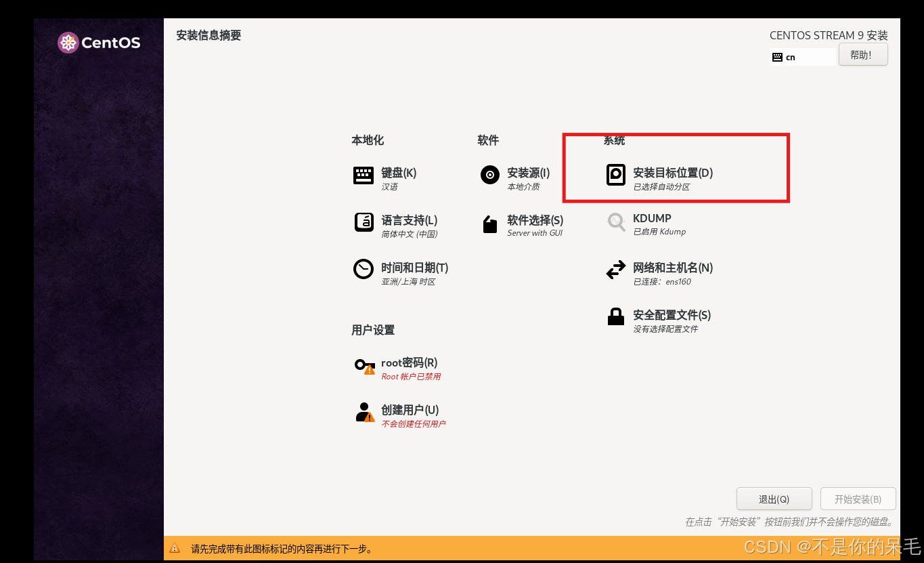The image size is (924, 563).
Task: Click the 开始安装(B) button
Action: tap(858, 499)
